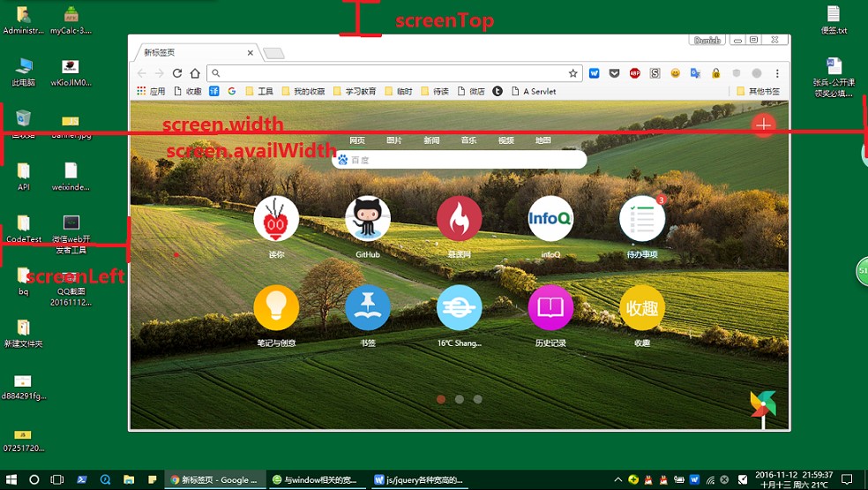The width and height of the screenshot is (868, 490).
Task: Open the Windows Start menu
Action: [x=11, y=479]
